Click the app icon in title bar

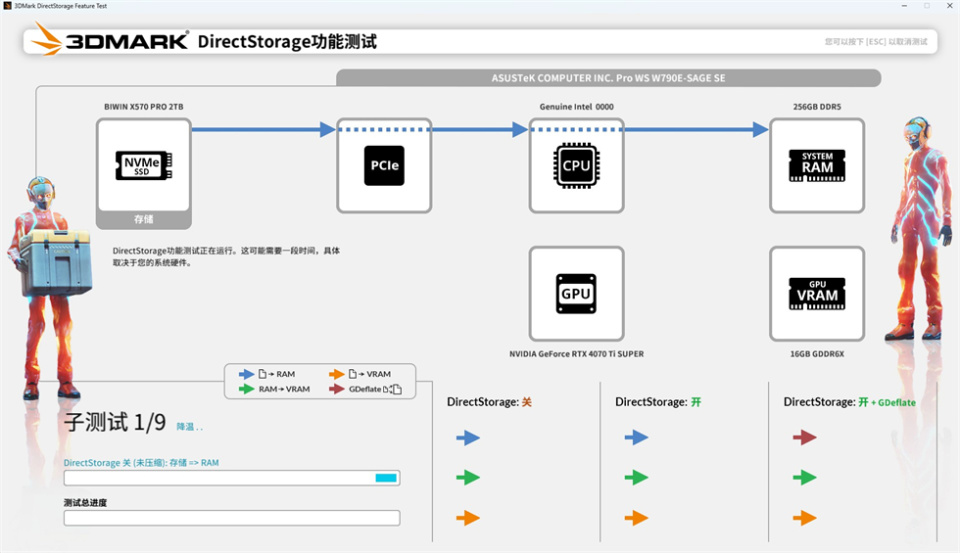tap(7, 6)
